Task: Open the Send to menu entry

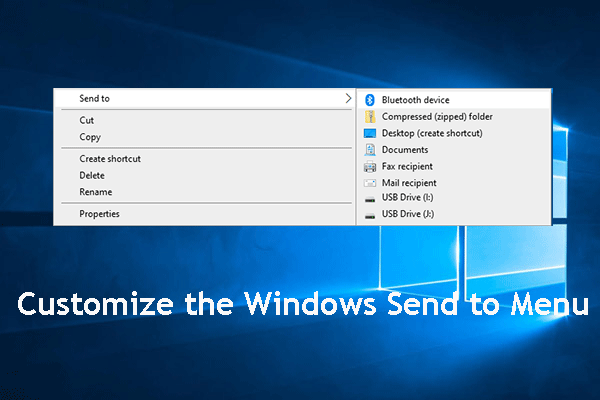Action: (205, 98)
